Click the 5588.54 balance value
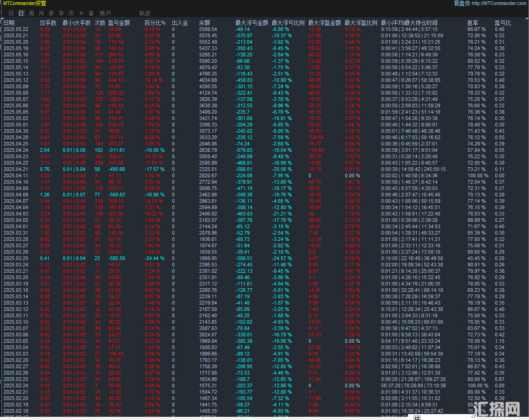The width and height of the screenshot is (529, 420). pos(208,30)
